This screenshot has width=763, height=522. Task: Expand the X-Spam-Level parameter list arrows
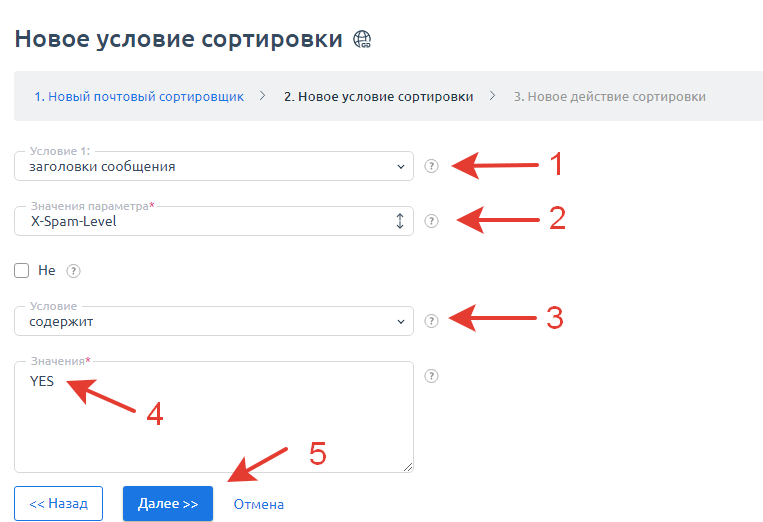click(400, 221)
